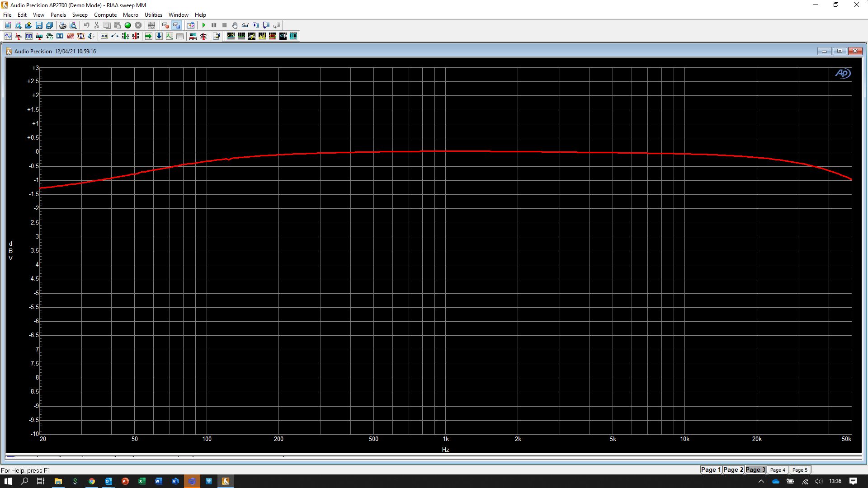Viewport: 868px width, 488px height.
Task: Click the yellow bar histogram graph icon
Action: pyautogui.click(x=262, y=36)
